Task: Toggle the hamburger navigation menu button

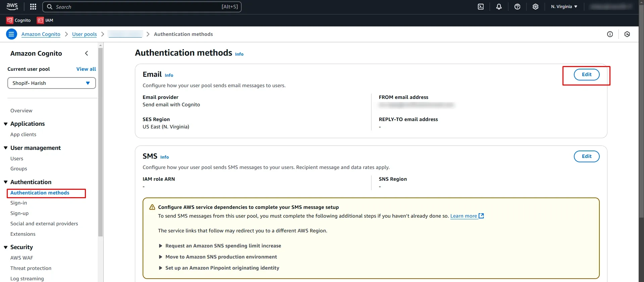Action: (11, 34)
